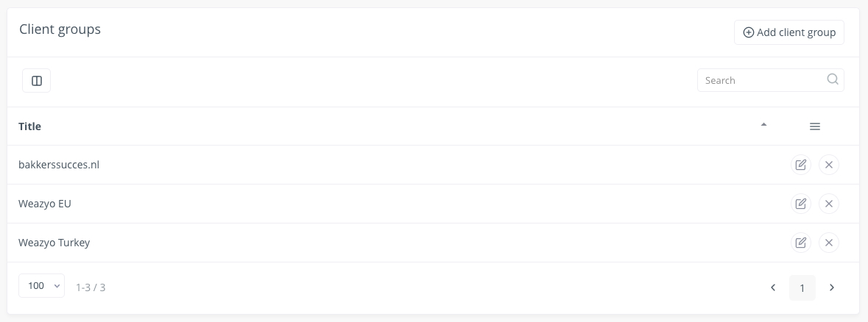Viewport: 868px width, 322px height.
Task: Select page 1 in pagination
Action: 802,287
